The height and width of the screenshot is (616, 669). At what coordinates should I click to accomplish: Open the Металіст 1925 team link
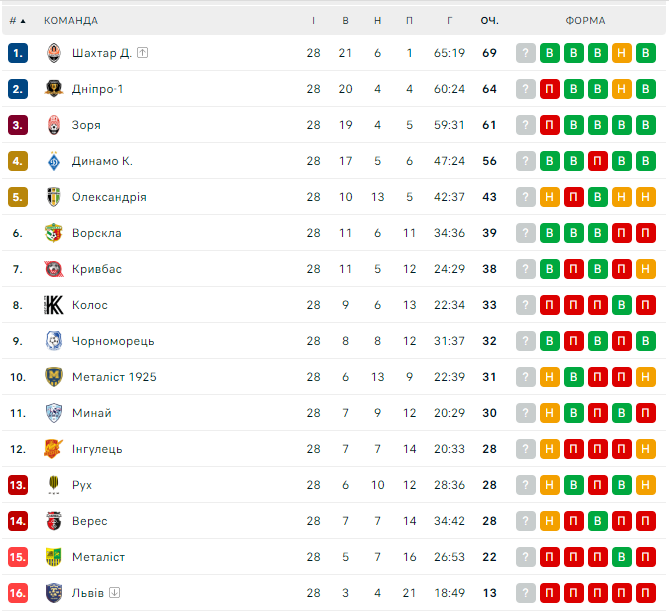[114, 377]
